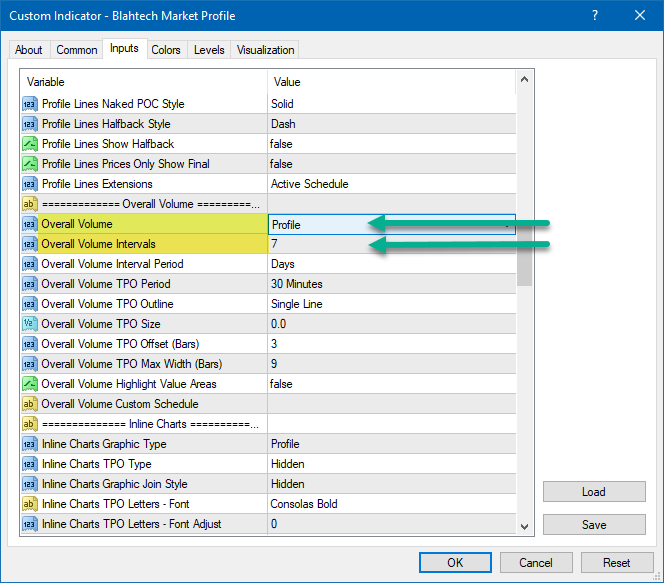Viewport: 664px width, 583px height.
Task: Click the icon beside Profile Lines Naked POC Style
Action: tap(29, 104)
